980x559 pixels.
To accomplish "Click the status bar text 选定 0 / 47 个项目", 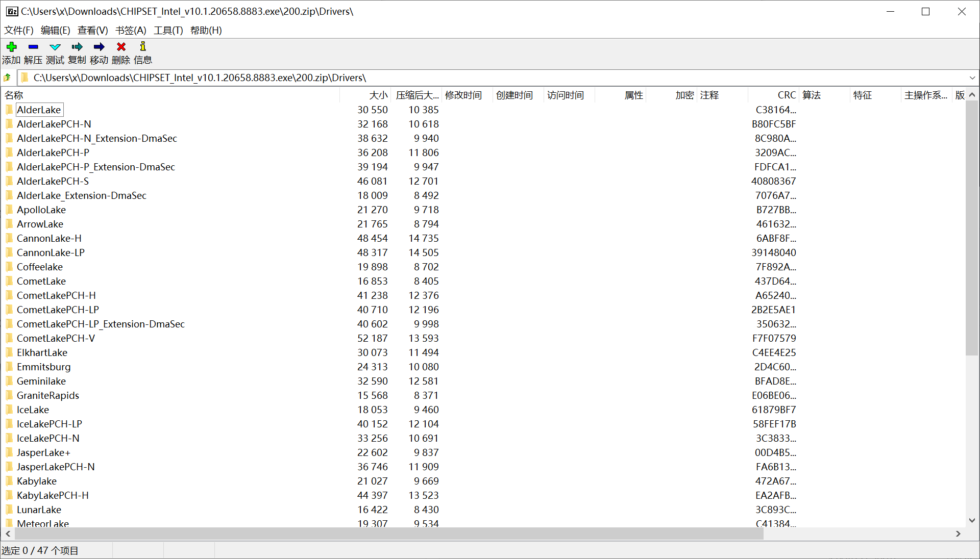I will point(40,550).
